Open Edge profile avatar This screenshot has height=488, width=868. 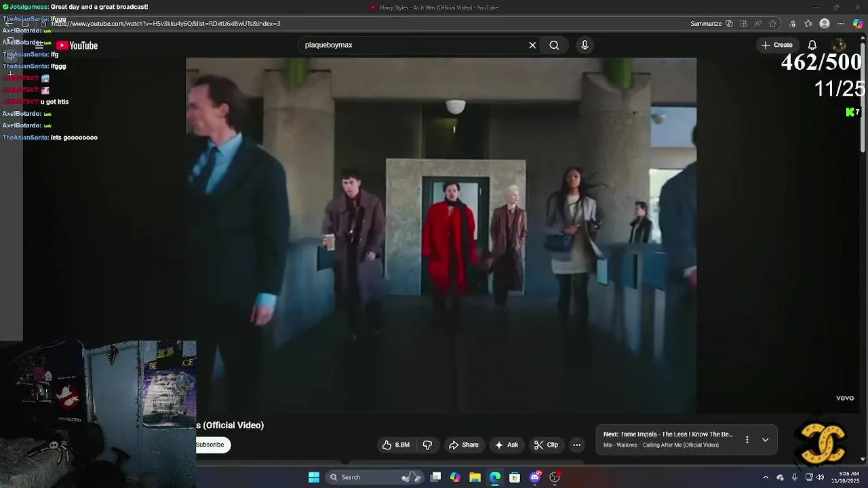825,24
